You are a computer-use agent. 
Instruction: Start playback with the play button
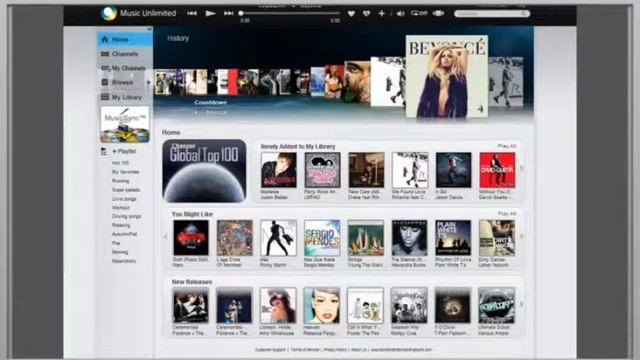point(211,13)
